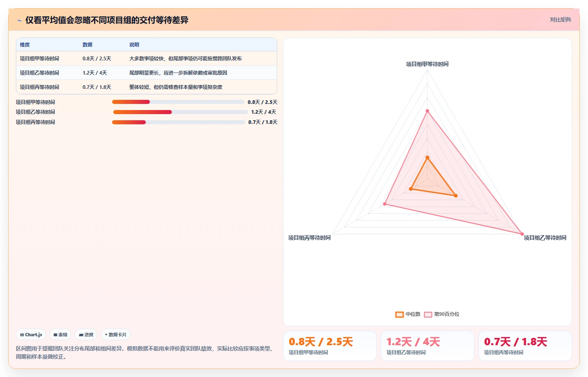The height and width of the screenshot is (377, 588).
Task: Click the note 尾部明显更长 in table
Action: point(178,73)
